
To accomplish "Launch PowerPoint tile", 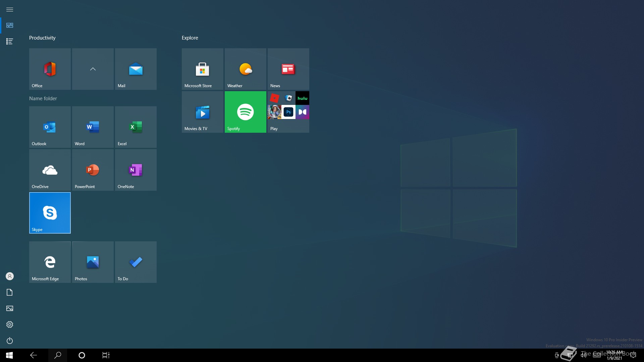I will click(x=93, y=170).
